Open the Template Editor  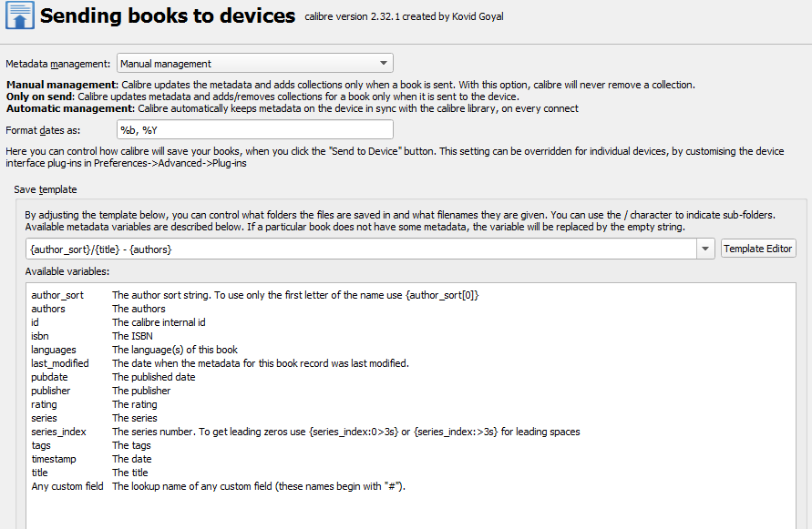point(758,249)
